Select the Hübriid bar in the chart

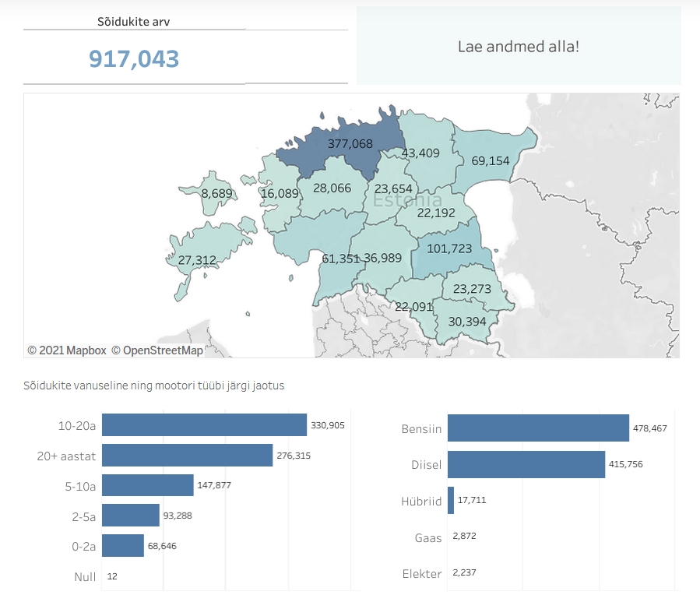point(452,502)
